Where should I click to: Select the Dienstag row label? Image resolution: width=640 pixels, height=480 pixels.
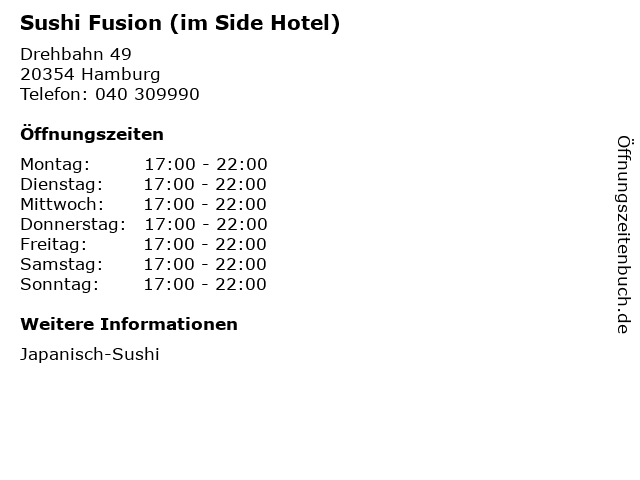pyautogui.click(x=61, y=184)
